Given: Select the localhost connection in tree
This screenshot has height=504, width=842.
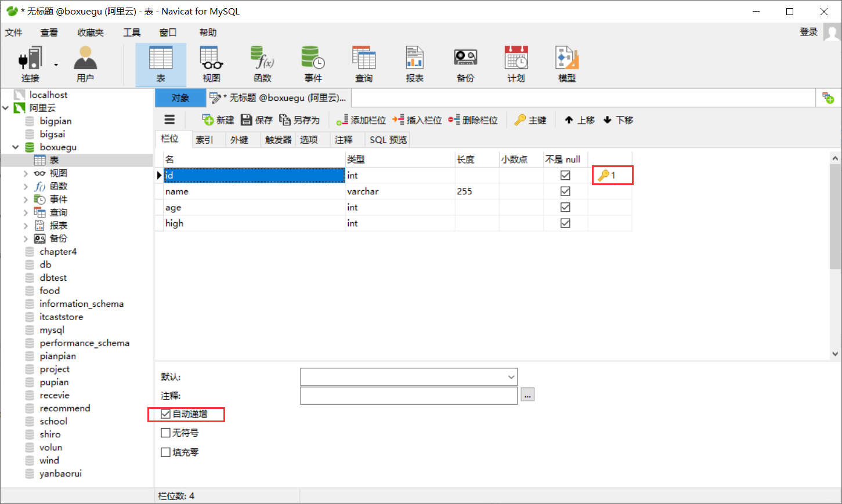Looking at the screenshot, I should coord(49,95).
